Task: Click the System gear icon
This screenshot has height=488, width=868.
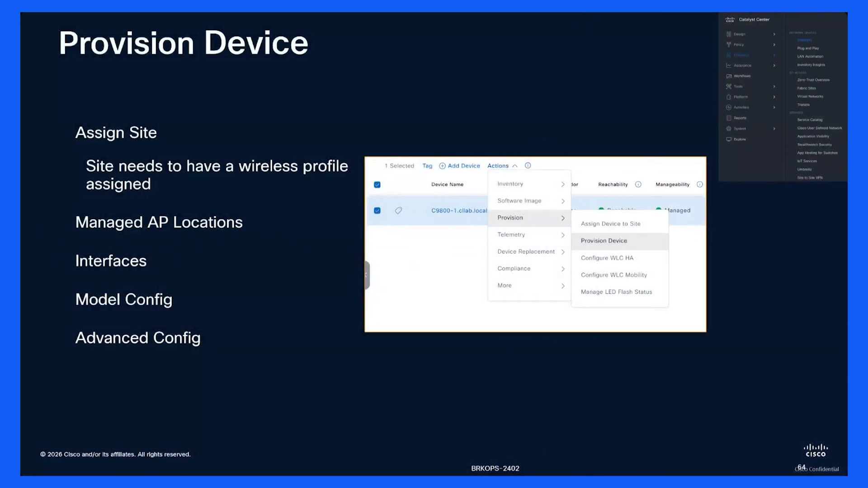Action: [728, 129]
